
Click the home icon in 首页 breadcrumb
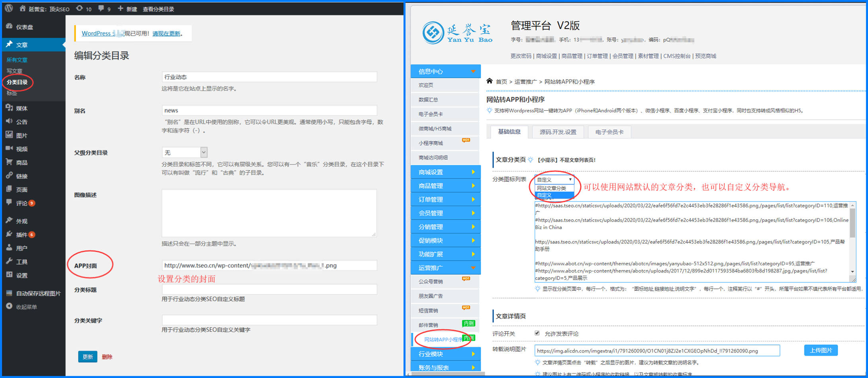490,81
